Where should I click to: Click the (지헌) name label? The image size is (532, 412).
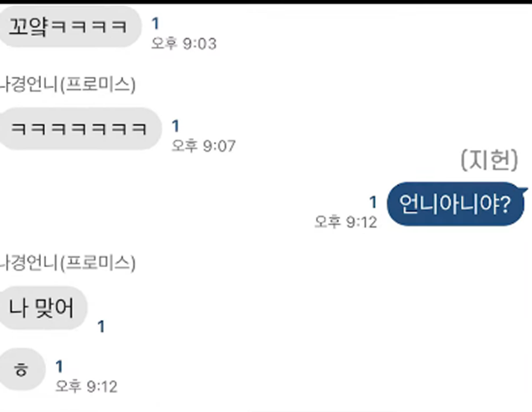click(x=489, y=160)
